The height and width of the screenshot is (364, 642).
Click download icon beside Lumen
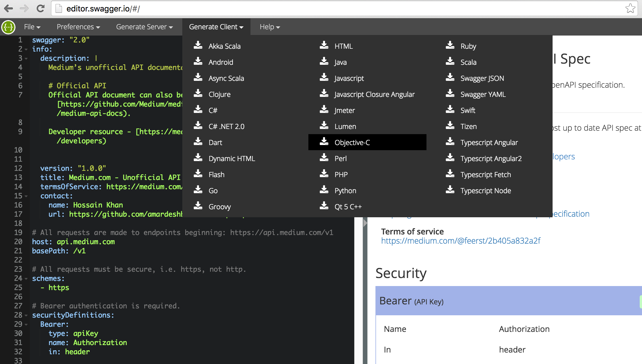coord(324,125)
